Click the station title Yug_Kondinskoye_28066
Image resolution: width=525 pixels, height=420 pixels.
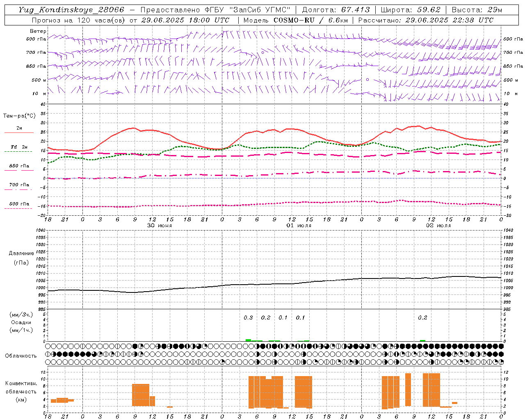point(71,10)
